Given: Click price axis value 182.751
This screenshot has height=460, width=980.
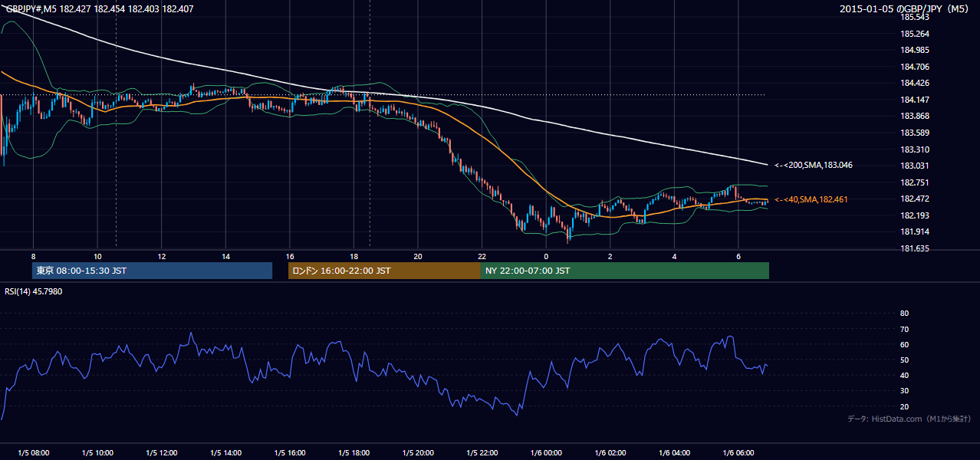Looking at the screenshot, I should tap(914, 182).
